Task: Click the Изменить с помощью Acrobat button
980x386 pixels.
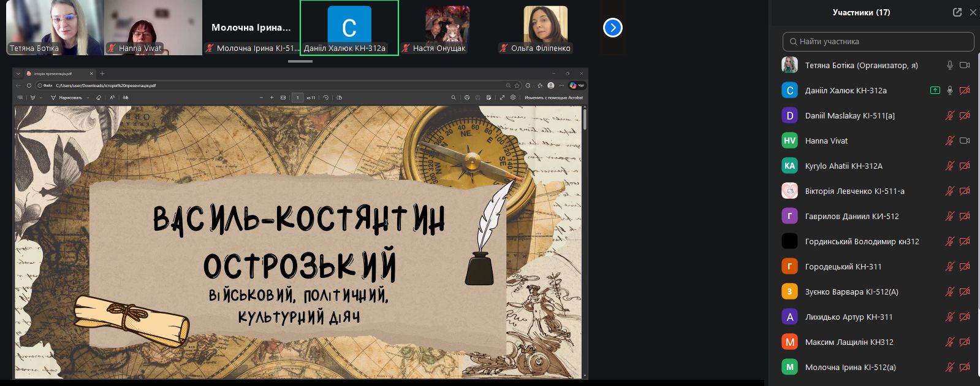Action: coord(553,98)
